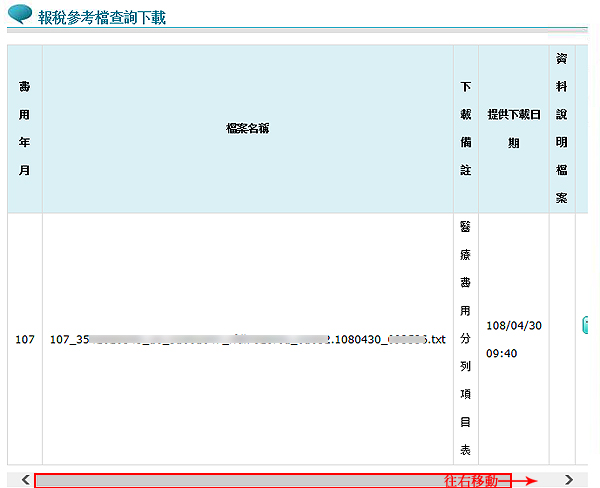This screenshot has width=600, height=488.
Task: Open the file name ending in .txt
Action: [247, 340]
